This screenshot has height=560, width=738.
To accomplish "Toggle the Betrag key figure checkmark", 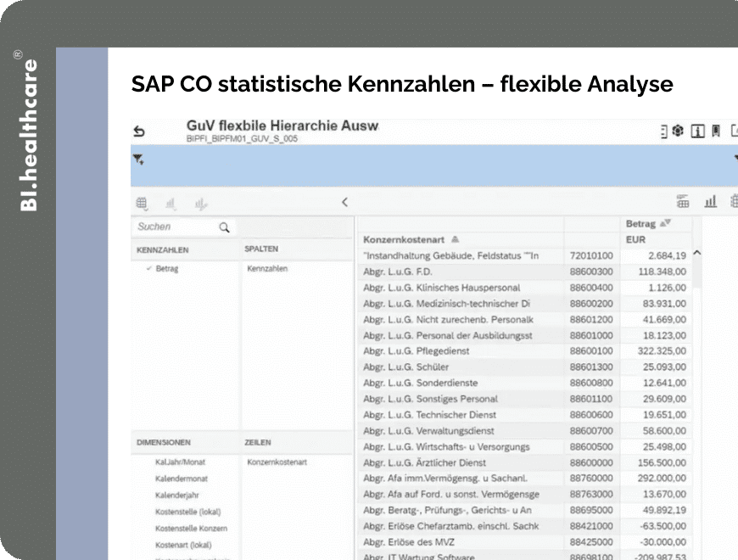I will pos(148,269).
